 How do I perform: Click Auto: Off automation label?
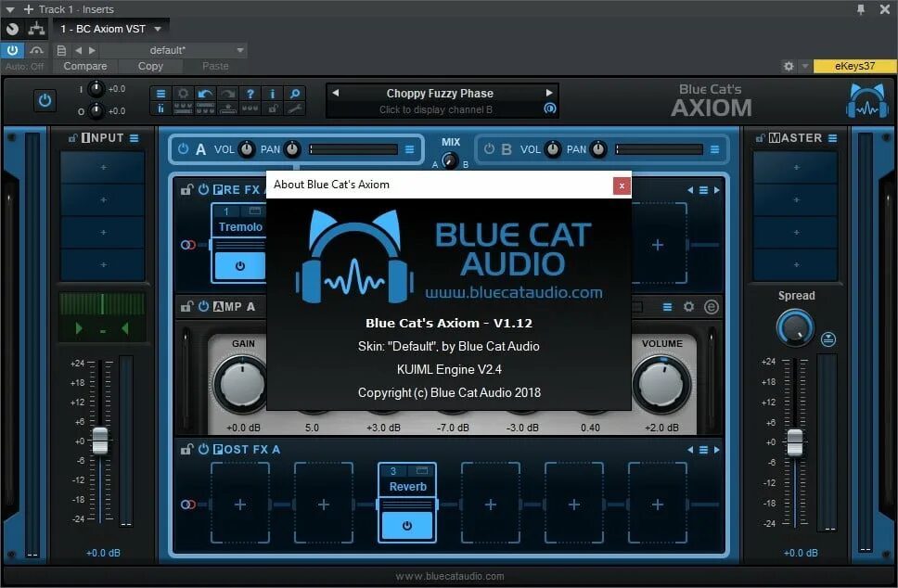pos(25,67)
